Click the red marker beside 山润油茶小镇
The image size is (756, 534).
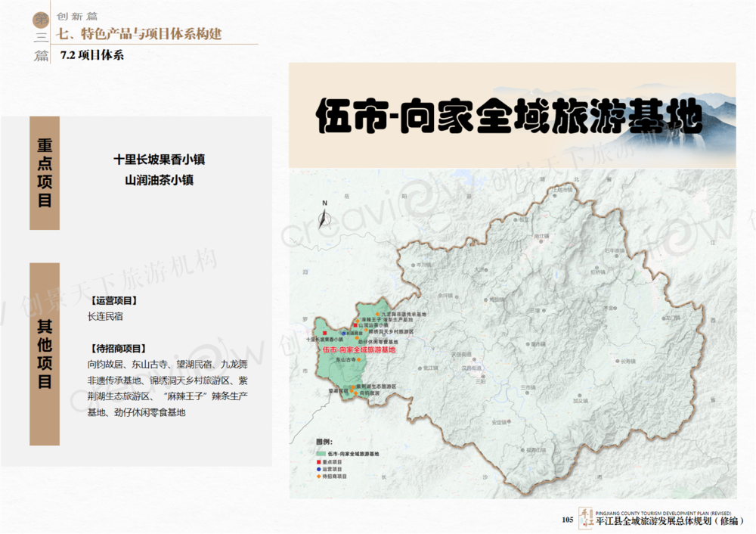point(354,324)
